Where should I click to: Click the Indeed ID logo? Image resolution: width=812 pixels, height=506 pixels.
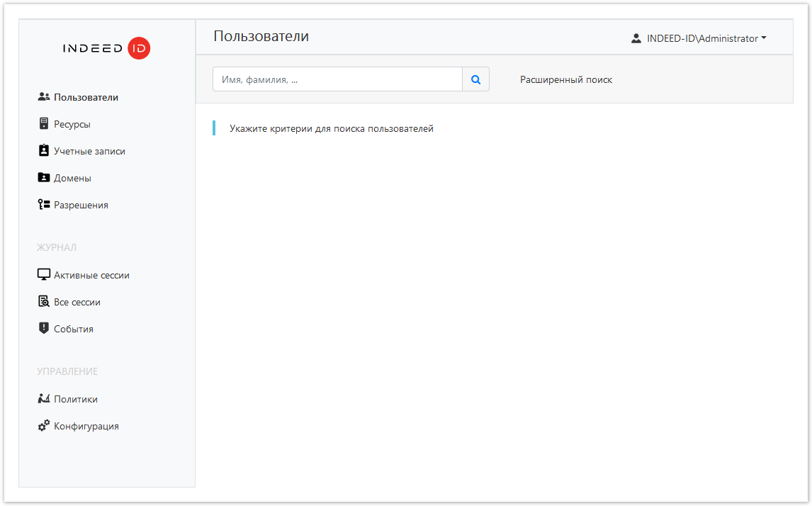[x=106, y=48]
